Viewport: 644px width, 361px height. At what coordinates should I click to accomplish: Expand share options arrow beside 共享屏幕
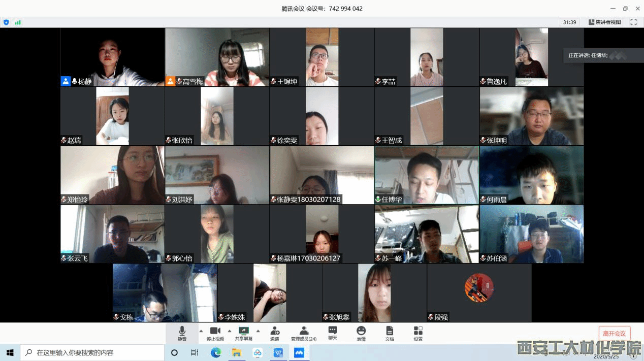point(258,331)
